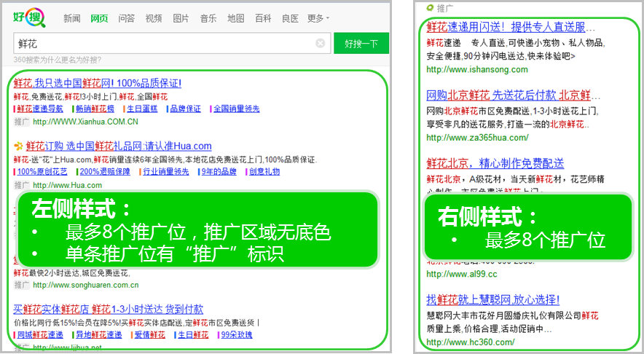The image size is (644, 354).
Task: Click the 推广 badge next to www.Hua.com
Action: pyautogui.click(x=21, y=185)
